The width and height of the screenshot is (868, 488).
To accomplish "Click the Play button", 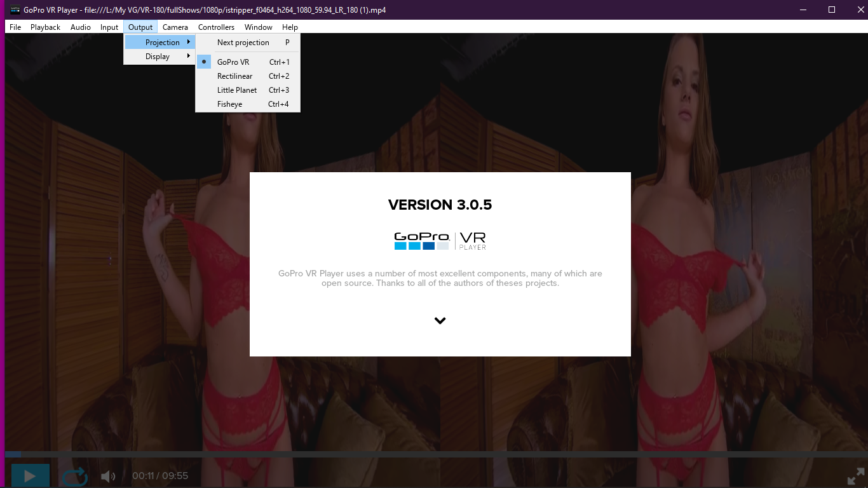I will [30, 475].
